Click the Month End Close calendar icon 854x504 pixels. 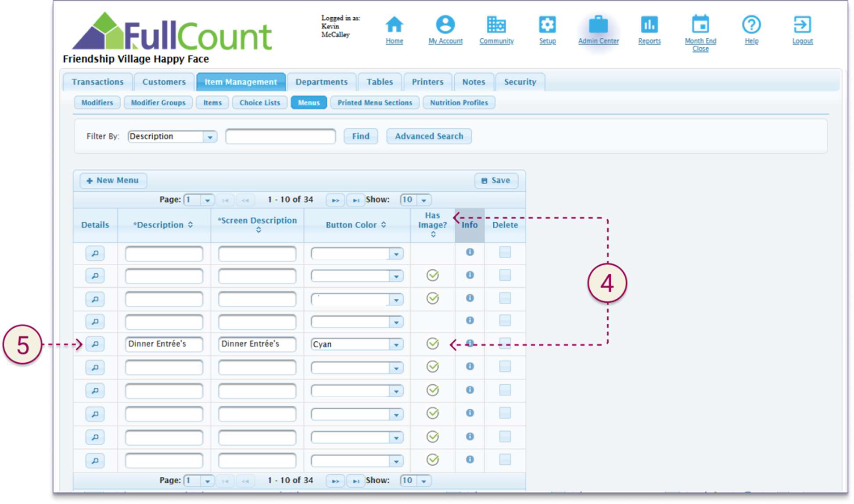700,25
